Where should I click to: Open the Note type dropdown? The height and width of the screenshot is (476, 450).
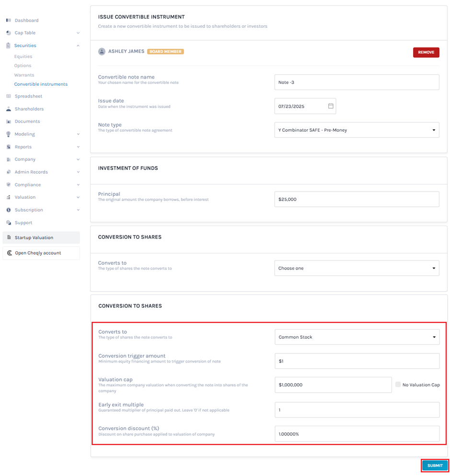(357, 130)
